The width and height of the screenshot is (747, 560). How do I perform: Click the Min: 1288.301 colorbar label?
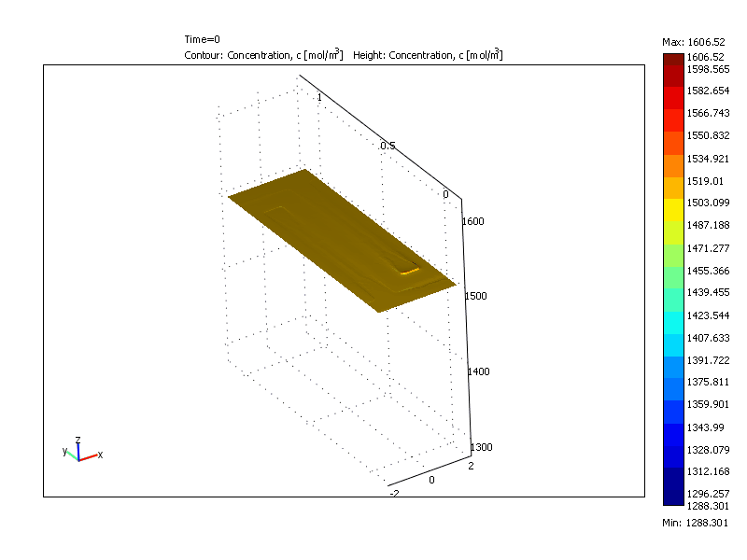coord(693,525)
